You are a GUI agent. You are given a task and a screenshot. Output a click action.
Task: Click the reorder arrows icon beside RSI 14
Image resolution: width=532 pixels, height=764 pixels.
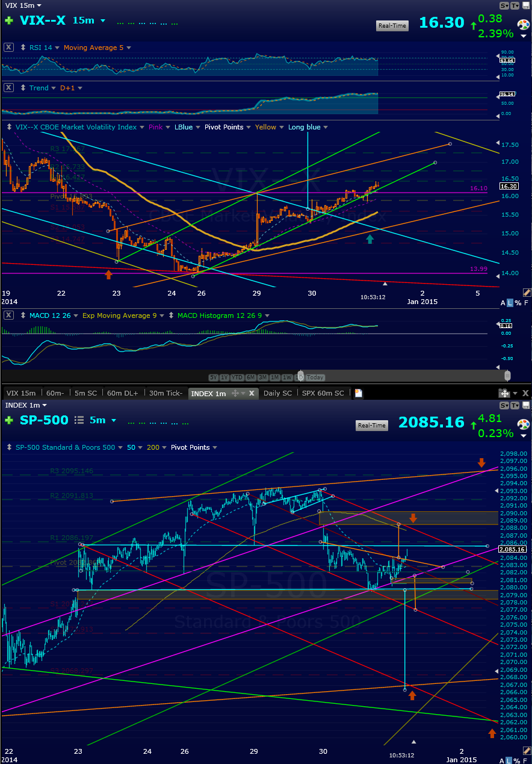pyautogui.click(x=23, y=48)
